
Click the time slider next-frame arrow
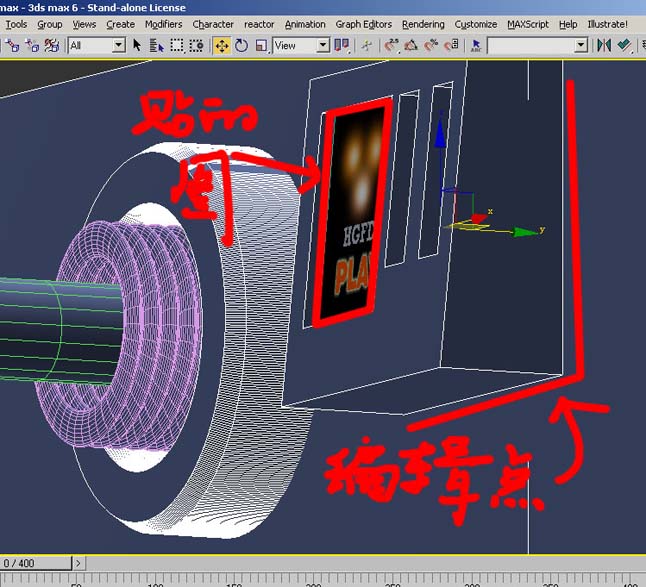pos(78,563)
